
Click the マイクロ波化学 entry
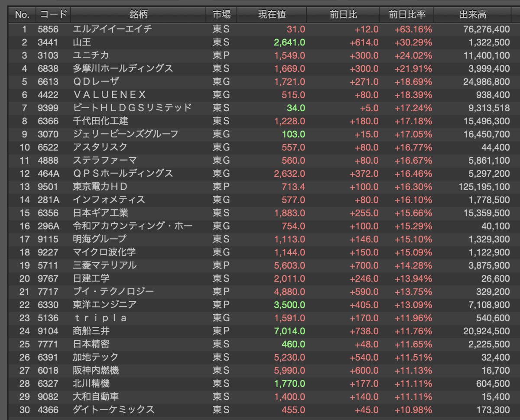tap(104, 252)
